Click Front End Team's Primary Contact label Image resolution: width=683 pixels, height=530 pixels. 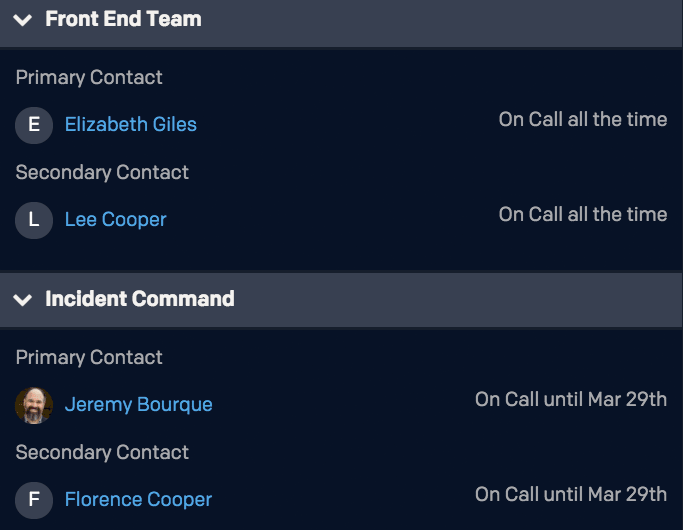[x=89, y=77]
